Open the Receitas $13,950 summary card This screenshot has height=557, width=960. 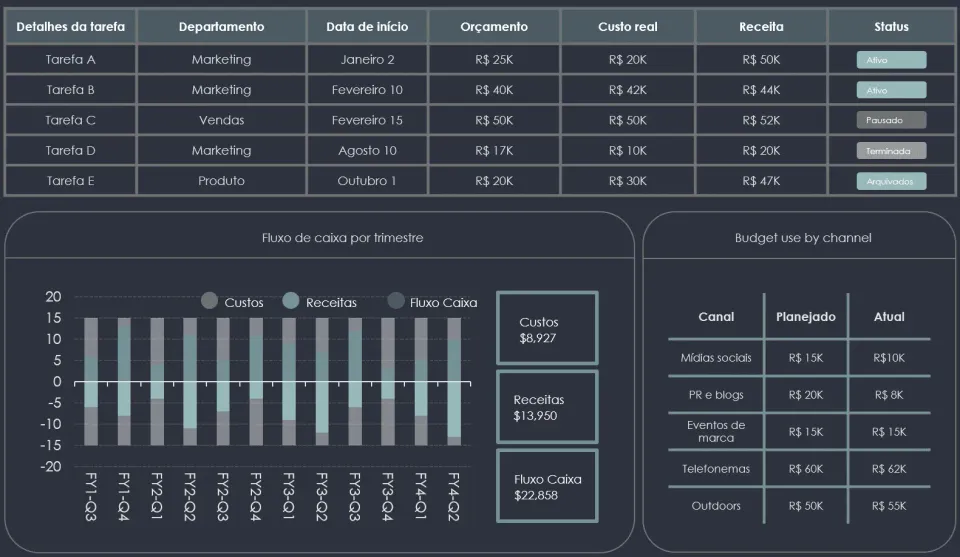coord(547,407)
